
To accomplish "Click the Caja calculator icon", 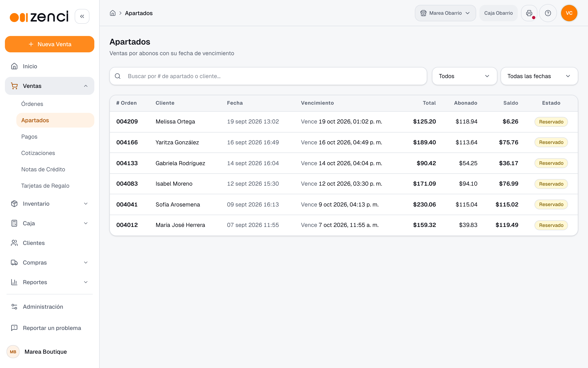I will (x=14, y=223).
